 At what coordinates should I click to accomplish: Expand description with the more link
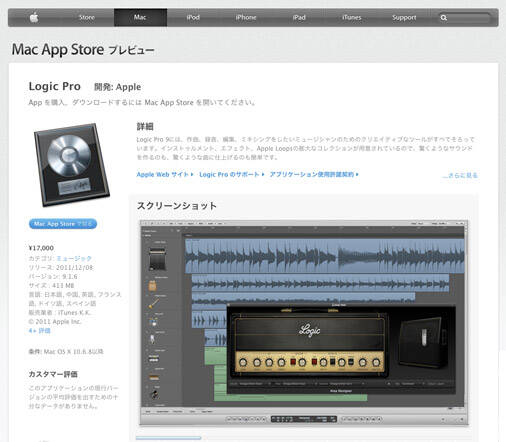coord(460,175)
